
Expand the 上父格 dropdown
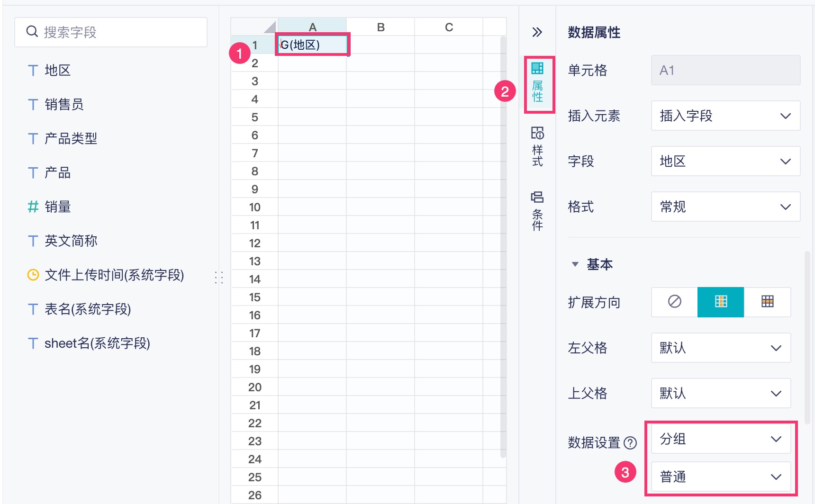click(x=721, y=394)
